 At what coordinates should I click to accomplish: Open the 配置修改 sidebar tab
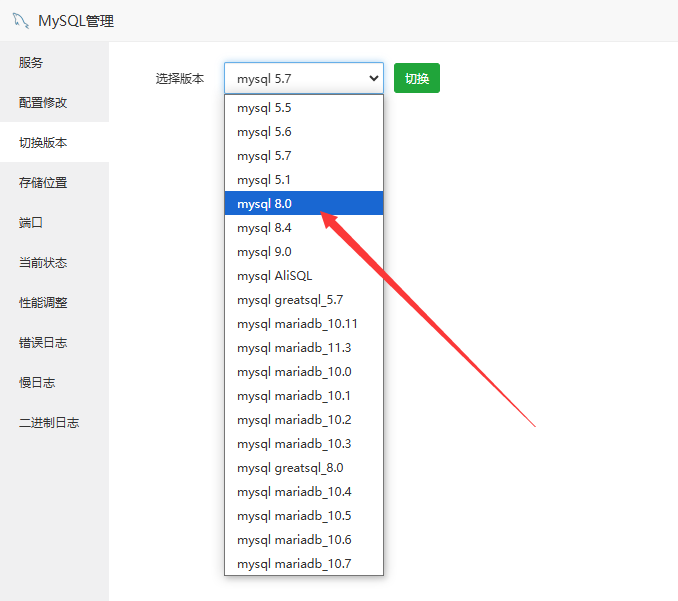(x=54, y=102)
